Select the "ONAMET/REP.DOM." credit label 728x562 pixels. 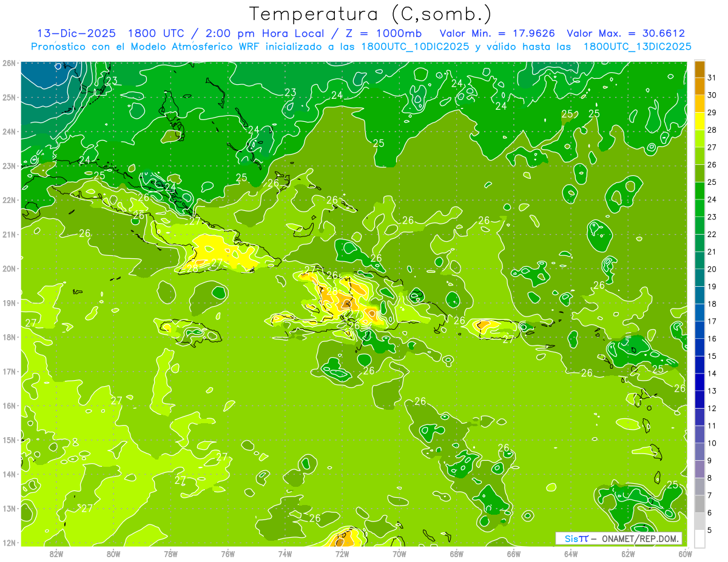641,538
